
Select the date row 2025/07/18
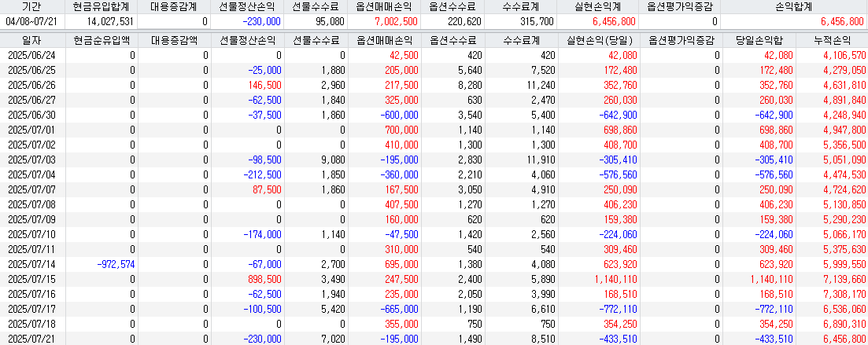coord(32,324)
